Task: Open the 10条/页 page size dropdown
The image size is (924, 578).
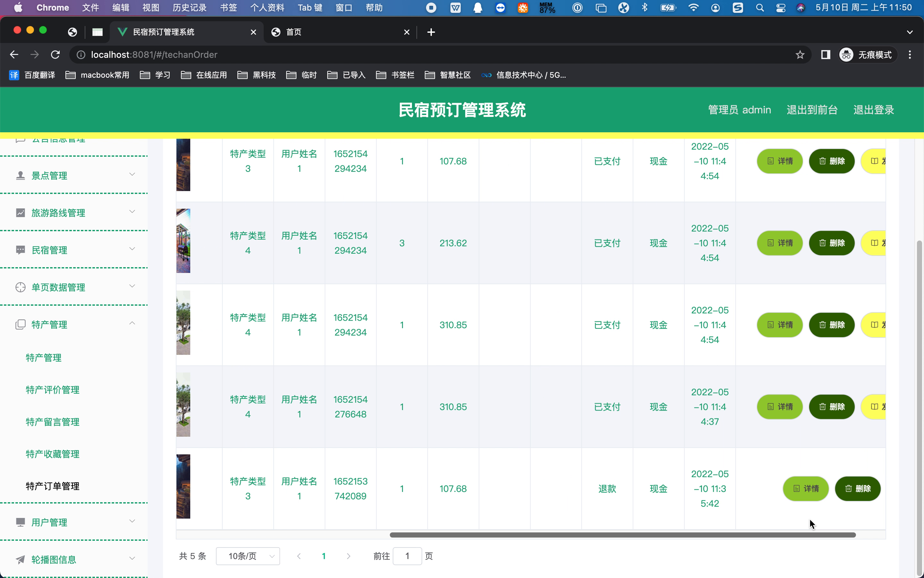Action: [x=248, y=556]
